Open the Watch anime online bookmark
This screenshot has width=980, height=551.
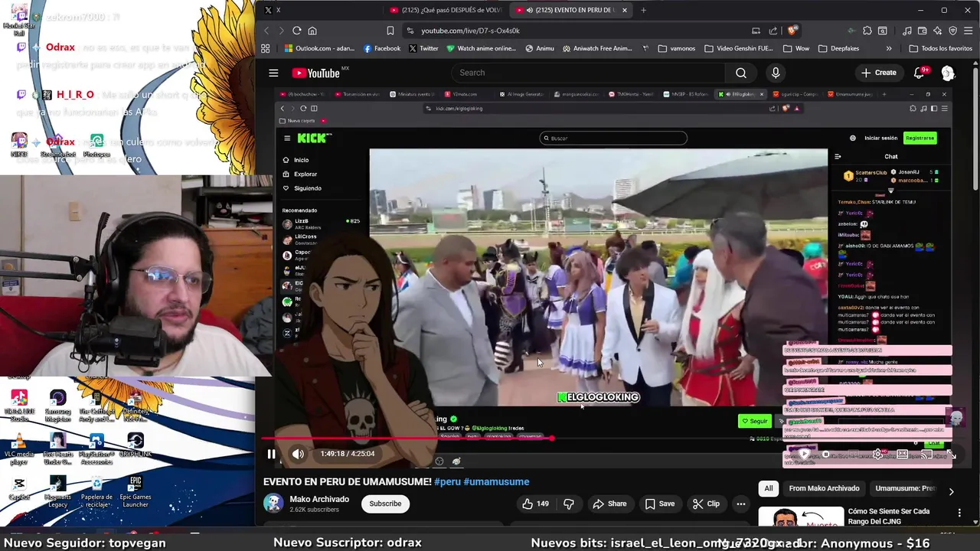481,48
